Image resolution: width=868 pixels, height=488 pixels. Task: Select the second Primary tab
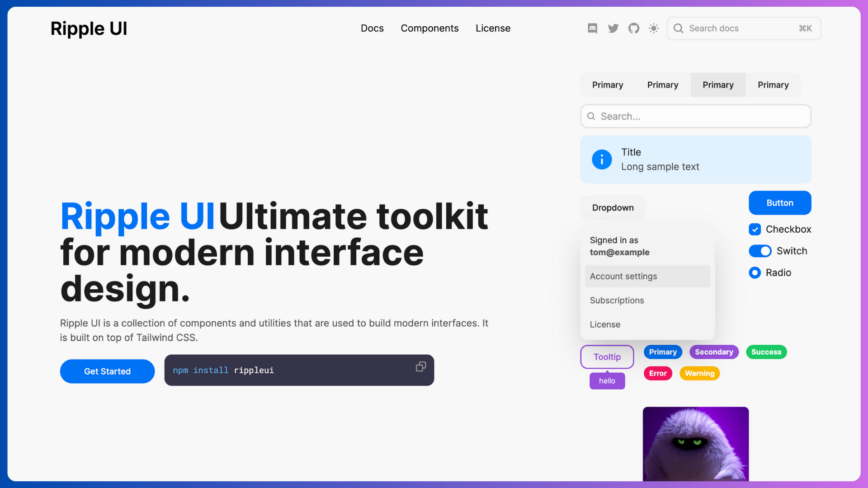click(x=663, y=85)
